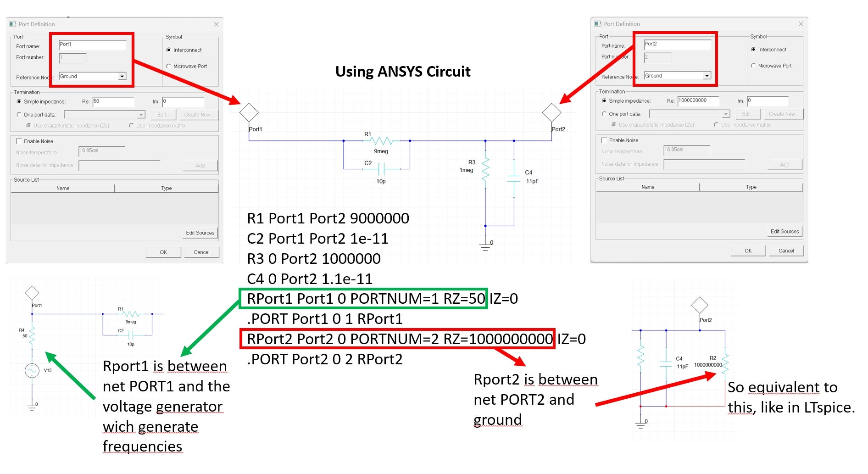
Task: Click Name column header in Port1 source list
Action: click(x=63, y=188)
